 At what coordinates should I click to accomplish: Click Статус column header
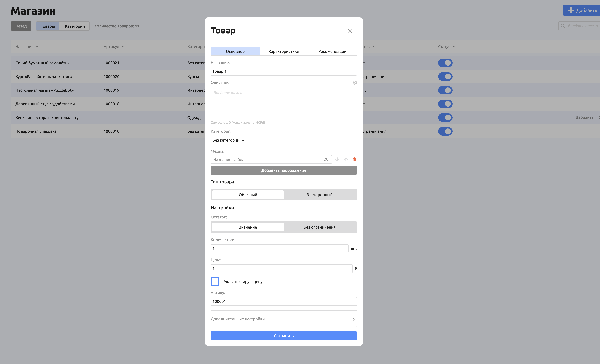click(444, 47)
